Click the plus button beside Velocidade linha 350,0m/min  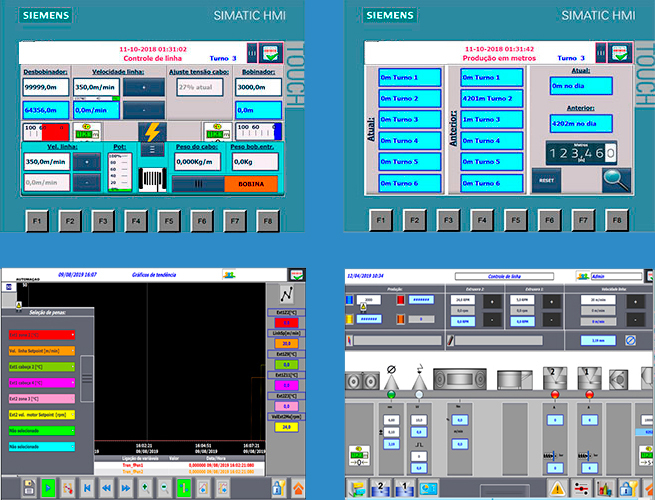tap(144, 87)
